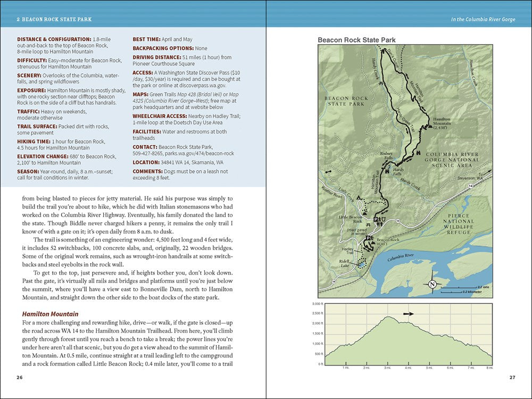Viewport: 532px width, 399px height.
Task: Select the lower parking P icon near Beacon Rock
Action: coord(368,238)
